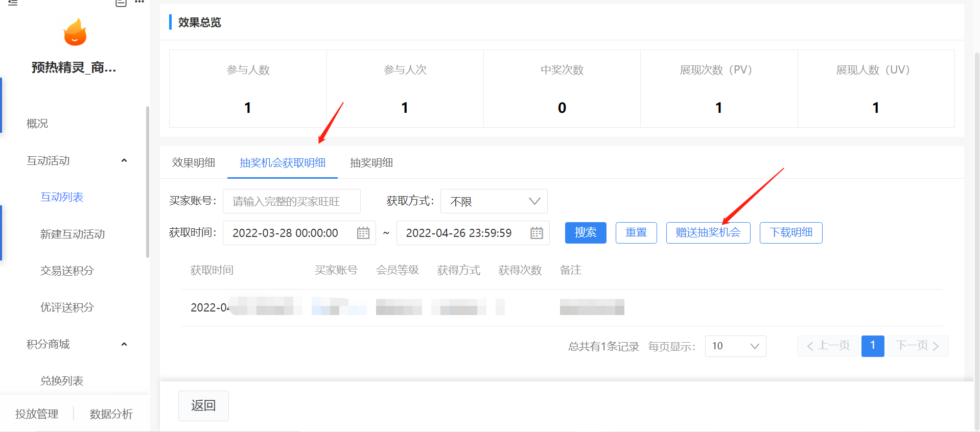Select the 抽奖机会获取明细 tab
Viewport: 980px width, 432px height.
pyautogui.click(x=283, y=163)
